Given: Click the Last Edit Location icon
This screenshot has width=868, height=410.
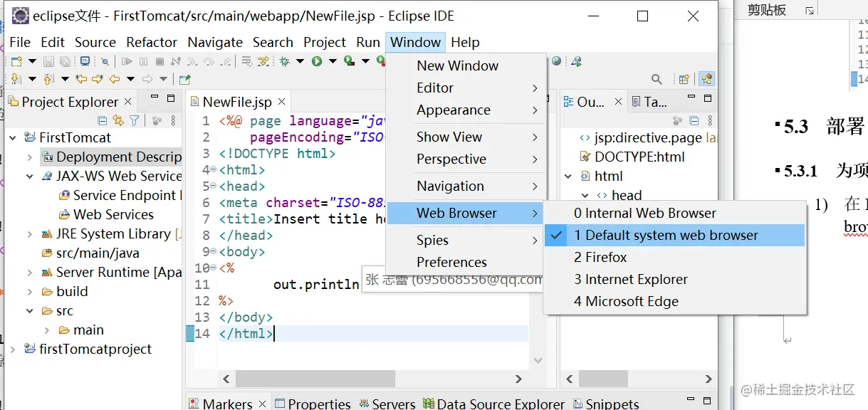Looking at the screenshot, I should click(x=81, y=79).
